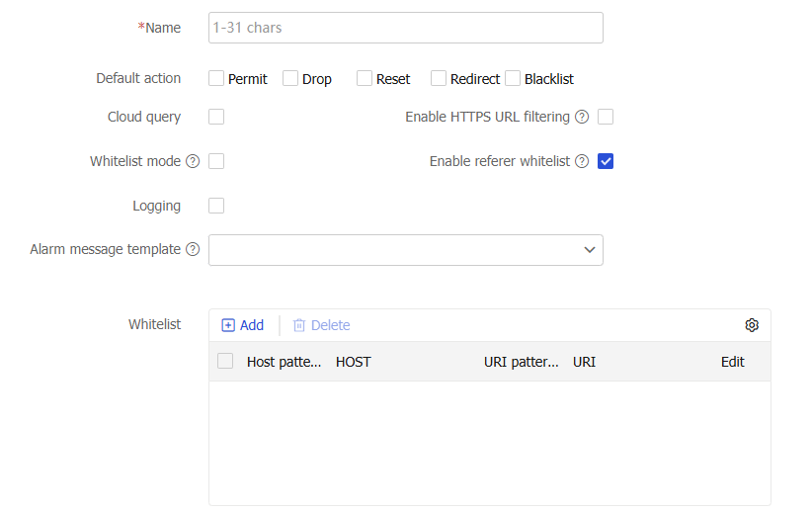Enable the Blacklist default action
Viewport: 812px width, 512px height.
(x=513, y=78)
